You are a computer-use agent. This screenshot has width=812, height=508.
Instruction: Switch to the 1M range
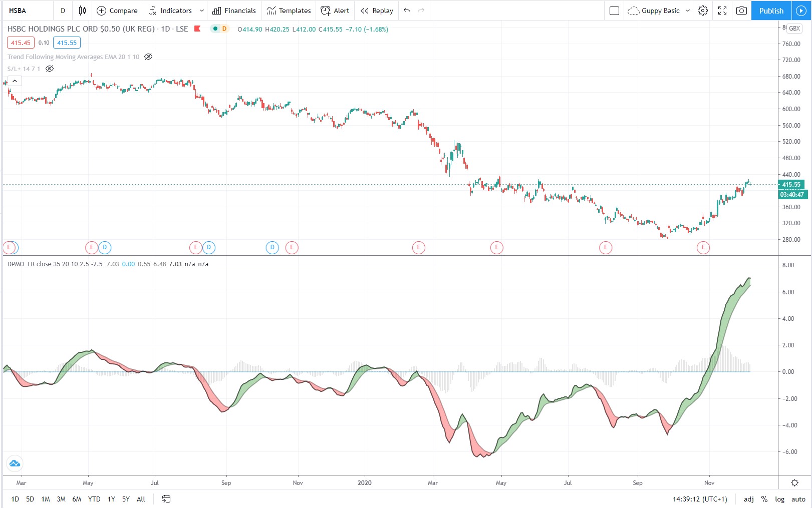46,499
